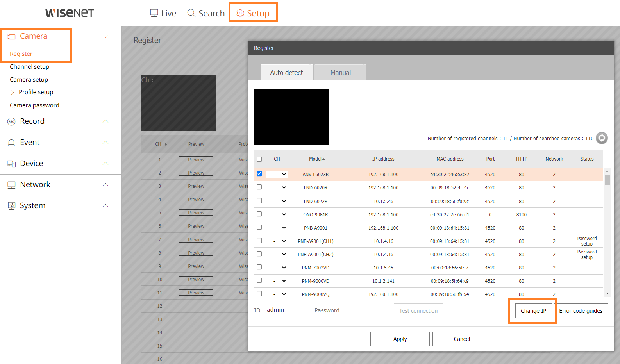Refresh the searched cameras list
Image resolution: width=620 pixels, height=364 pixels.
(602, 138)
